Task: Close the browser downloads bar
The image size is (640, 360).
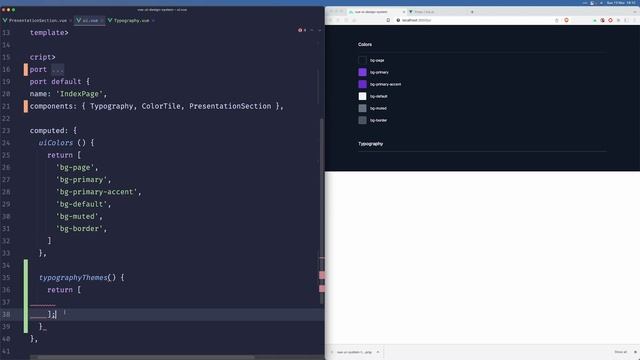Action: coord(635,352)
